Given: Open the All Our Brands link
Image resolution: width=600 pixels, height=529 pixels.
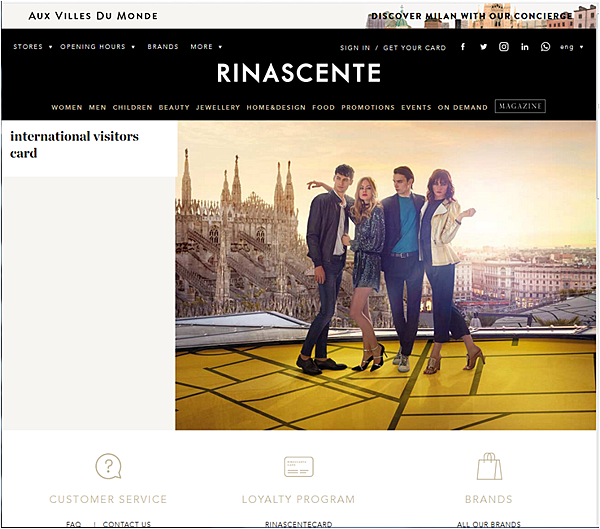Looking at the screenshot, I should pos(489,524).
